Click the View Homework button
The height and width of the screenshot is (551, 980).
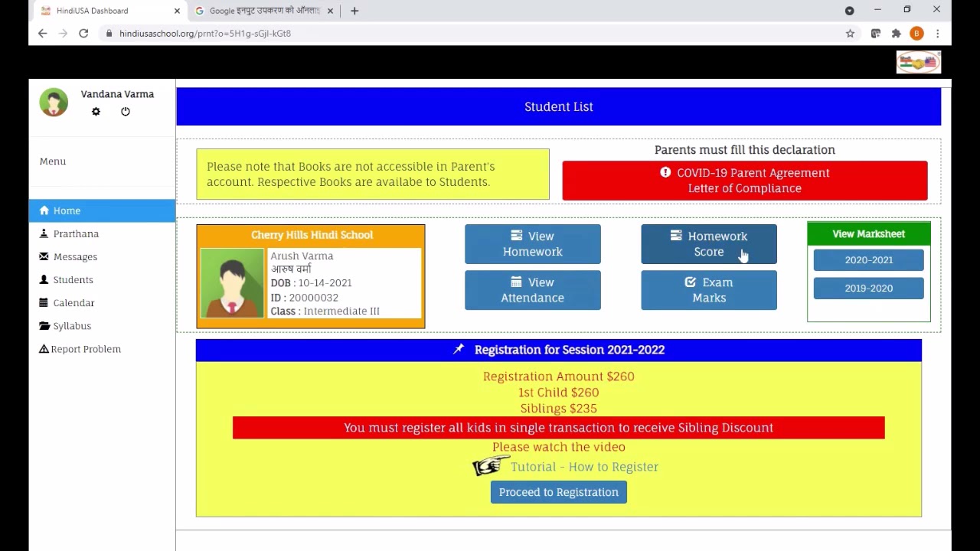tap(533, 244)
